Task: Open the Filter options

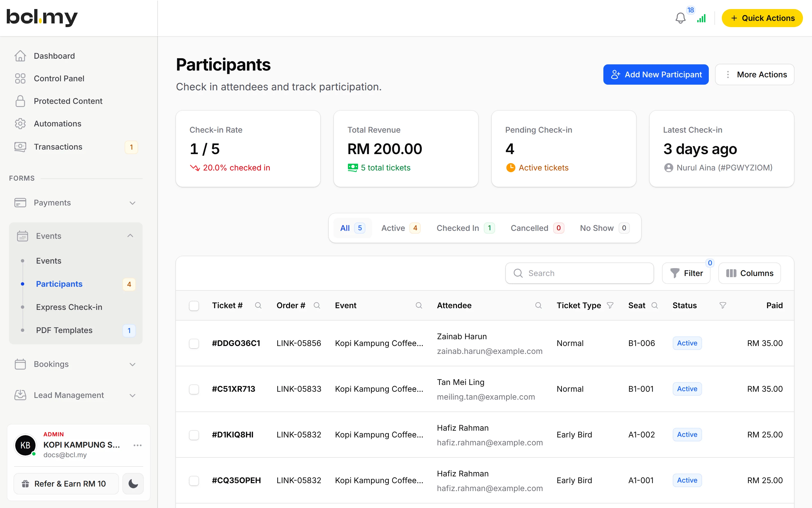Action: point(686,273)
